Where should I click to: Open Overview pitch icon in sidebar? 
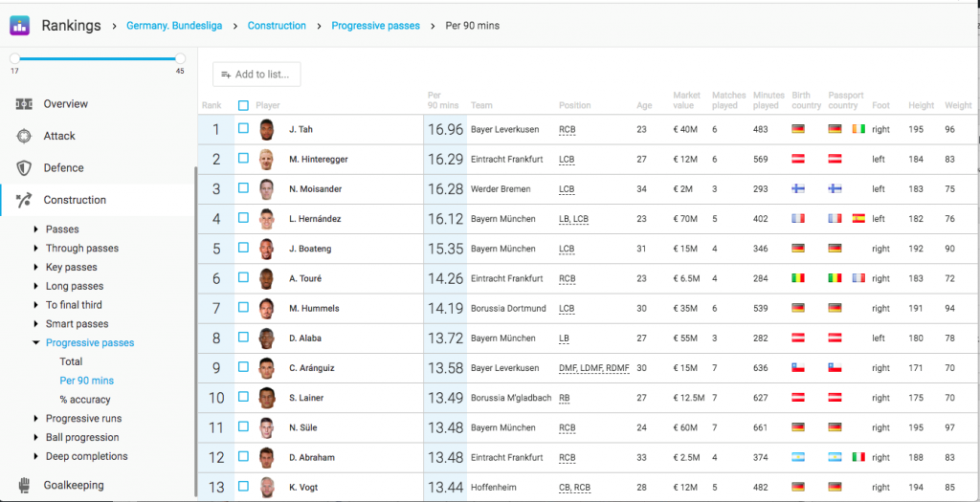tap(24, 104)
